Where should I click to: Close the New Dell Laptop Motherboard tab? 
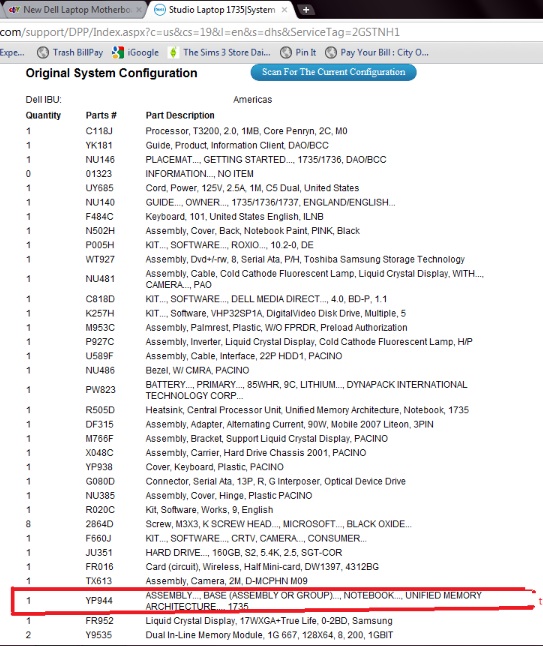pyautogui.click(x=139, y=9)
